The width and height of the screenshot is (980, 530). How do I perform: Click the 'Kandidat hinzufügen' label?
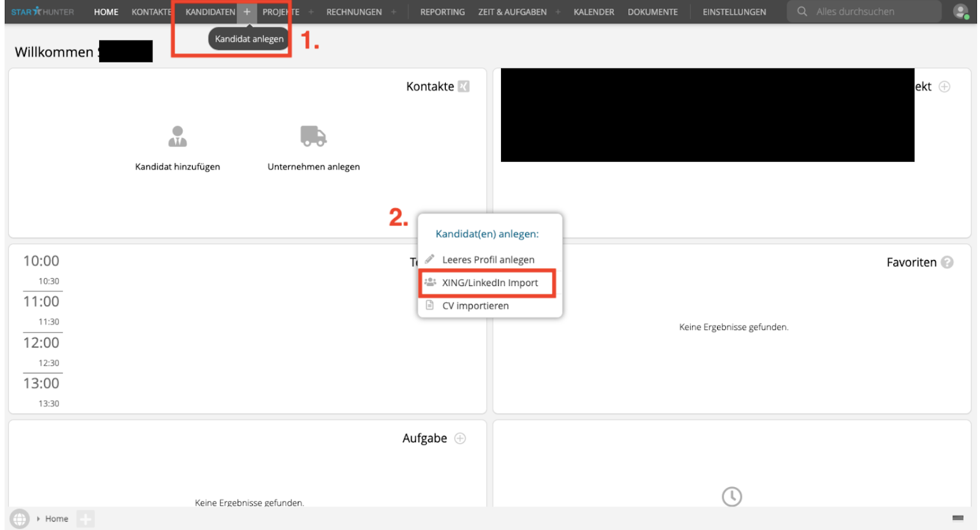(x=178, y=167)
